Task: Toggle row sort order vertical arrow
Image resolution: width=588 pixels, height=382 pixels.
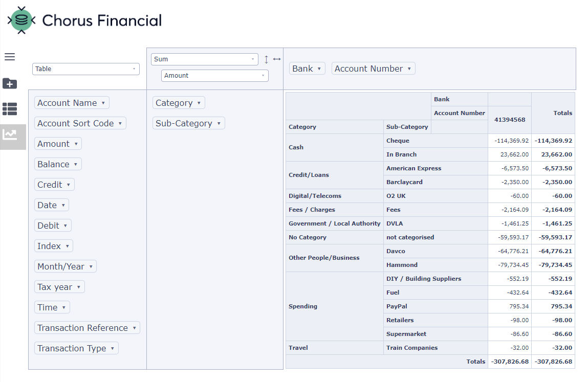Action: point(266,59)
